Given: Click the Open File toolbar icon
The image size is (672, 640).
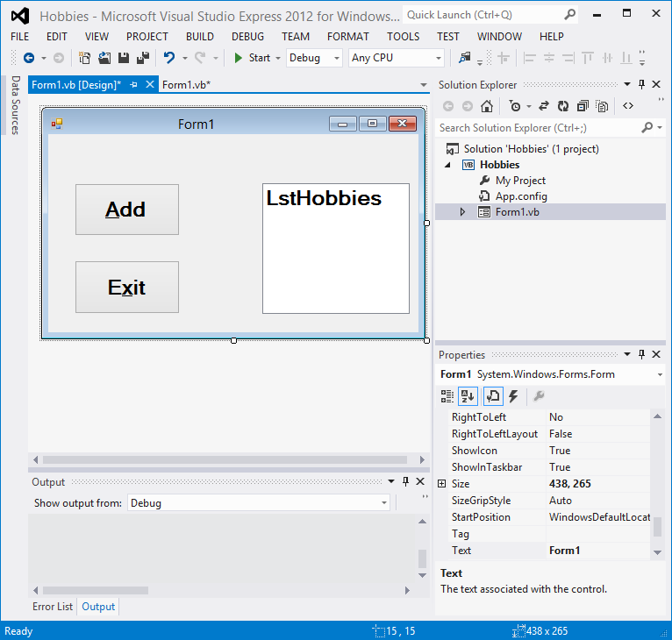Looking at the screenshot, I should pos(104,58).
